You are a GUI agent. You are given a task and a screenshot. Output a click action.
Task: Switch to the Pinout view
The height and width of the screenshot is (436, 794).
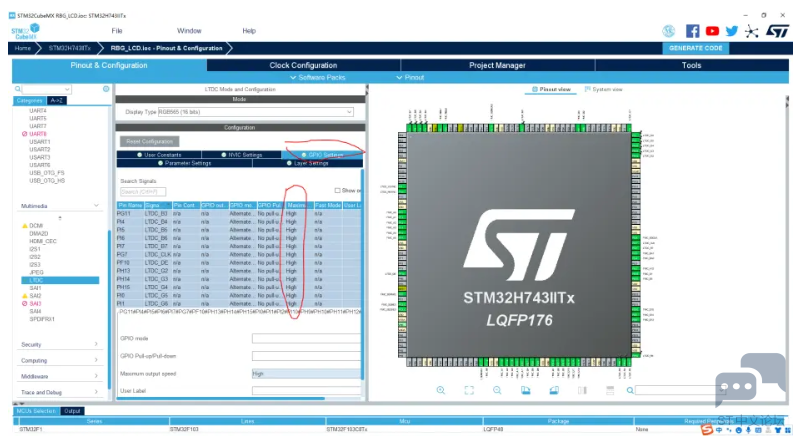tap(551, 89)
